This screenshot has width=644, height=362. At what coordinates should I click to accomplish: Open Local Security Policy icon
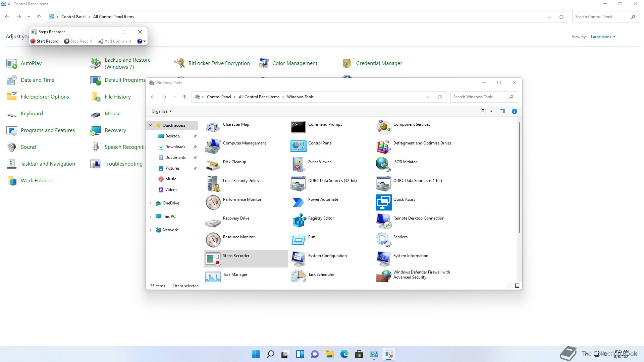(x=213, y=184)
